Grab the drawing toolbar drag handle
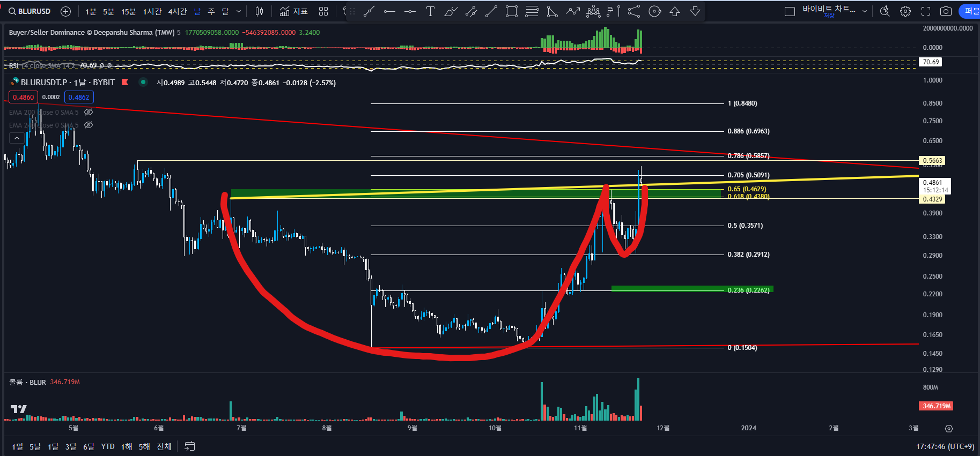 352,11
